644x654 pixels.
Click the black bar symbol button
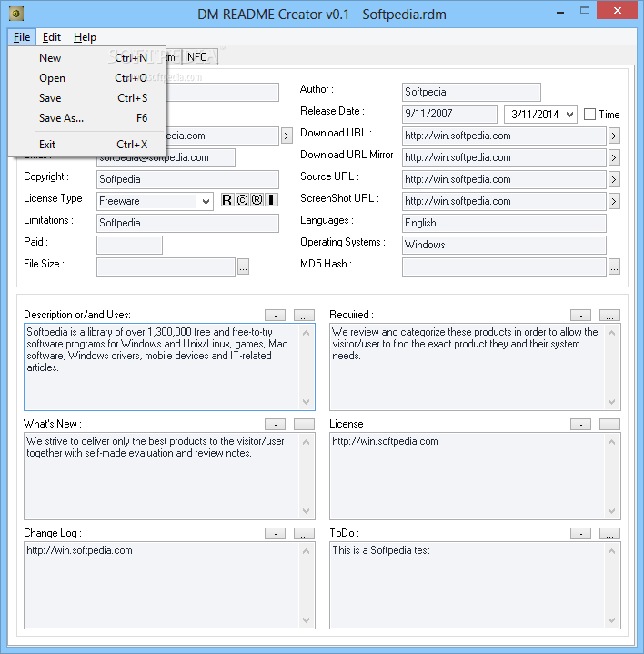[272, 200]
